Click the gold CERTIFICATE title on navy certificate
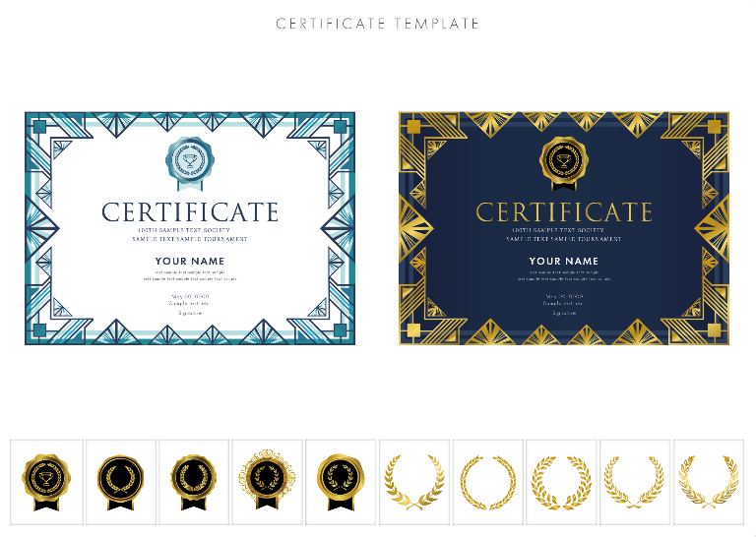This screenshot has width=756, height=537. pyautogui.click(x=564, y=212)
